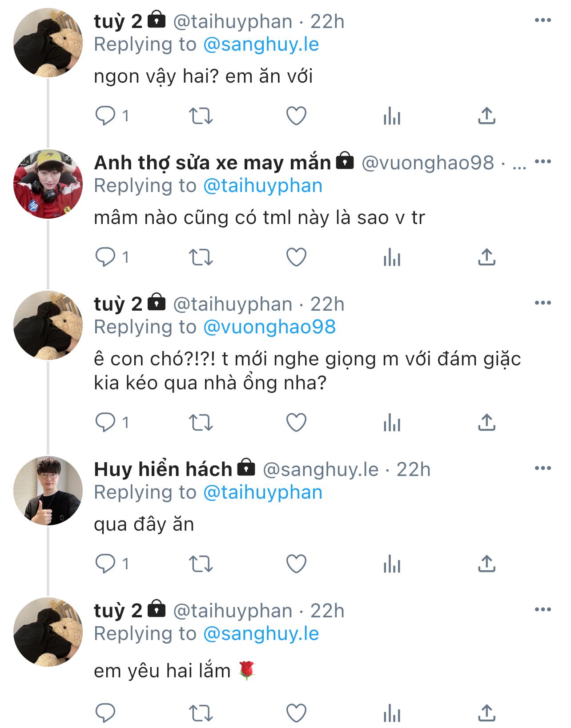Retweet the "em yêu hai lắm" tweet
Image resolution: width=571 pixels, height=728 pixels.
[201, 713]
